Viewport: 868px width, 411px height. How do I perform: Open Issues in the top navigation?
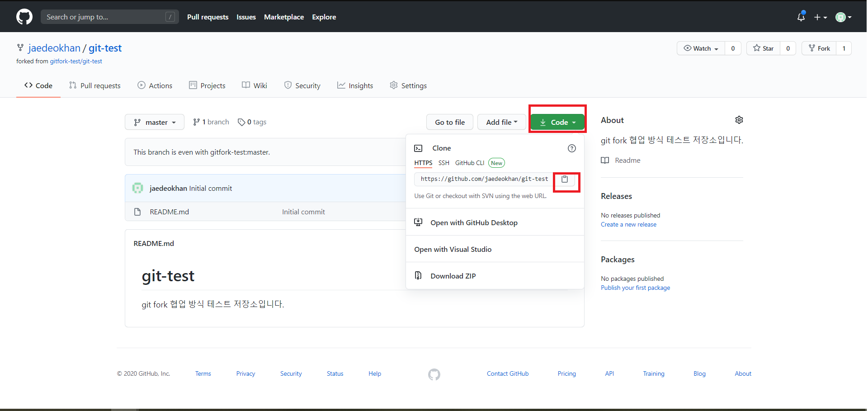pos(246,17)
